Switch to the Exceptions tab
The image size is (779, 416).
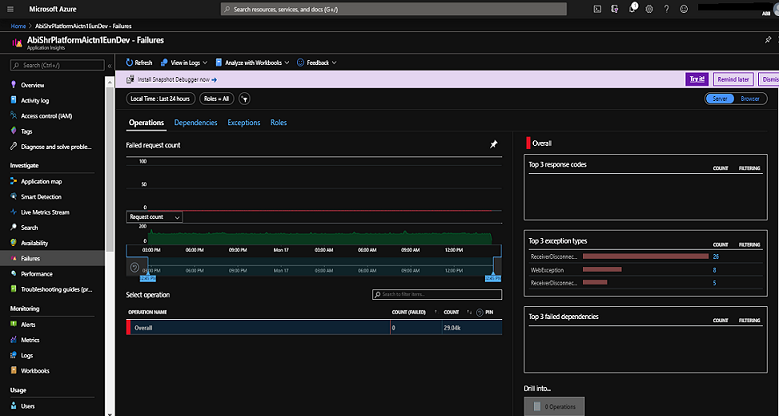[244, 123]
